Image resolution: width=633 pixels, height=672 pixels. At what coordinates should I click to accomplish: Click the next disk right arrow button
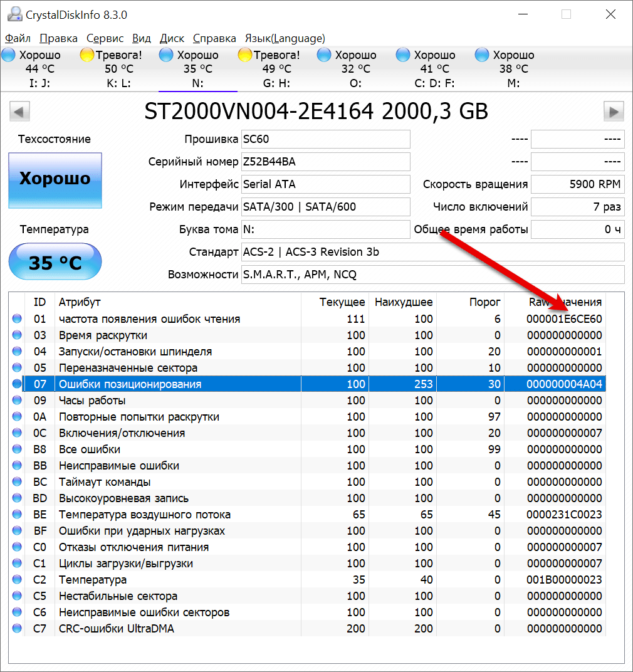tap(613, 112)
